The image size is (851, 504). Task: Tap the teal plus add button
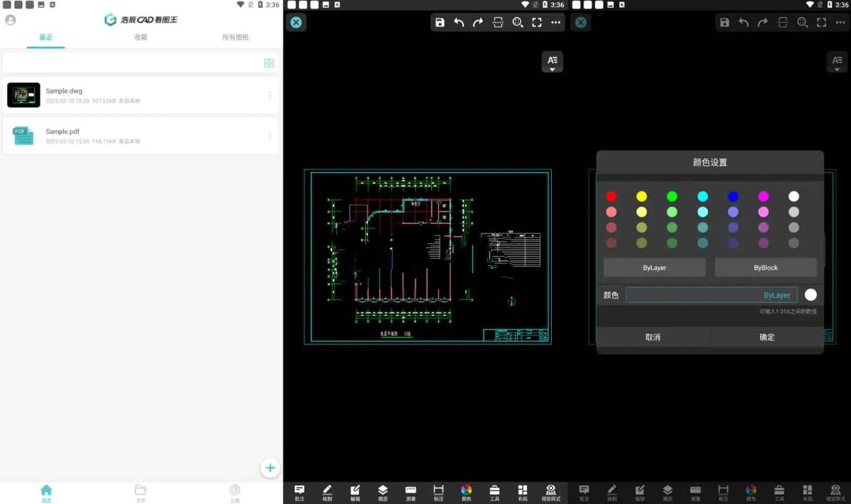[269, 468]
